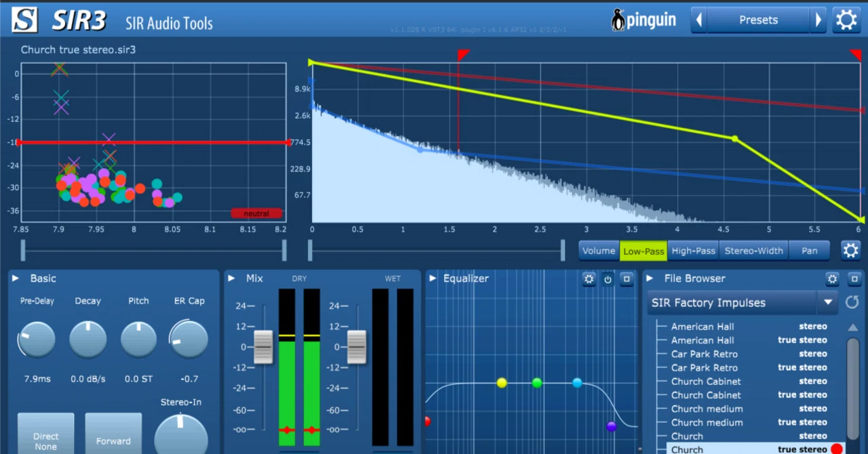Select the green EQ band node
The image size is (868, 454).
(537, 383)
